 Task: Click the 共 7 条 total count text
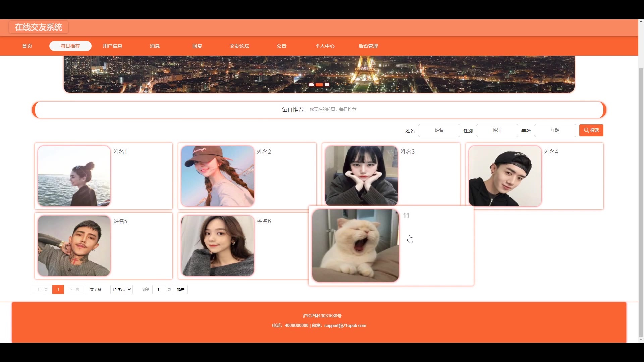click(96, 289)
